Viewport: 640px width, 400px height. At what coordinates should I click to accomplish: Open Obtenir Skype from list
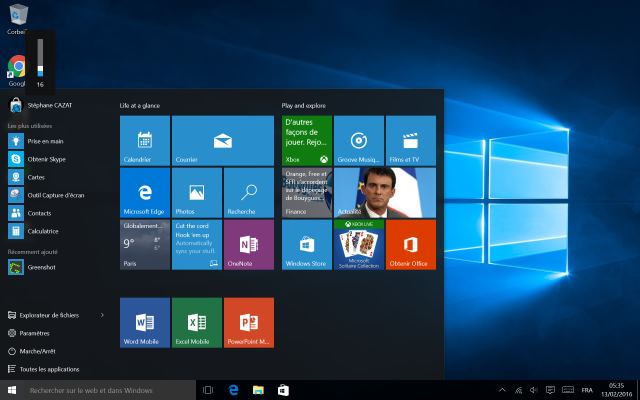[56, 159]
